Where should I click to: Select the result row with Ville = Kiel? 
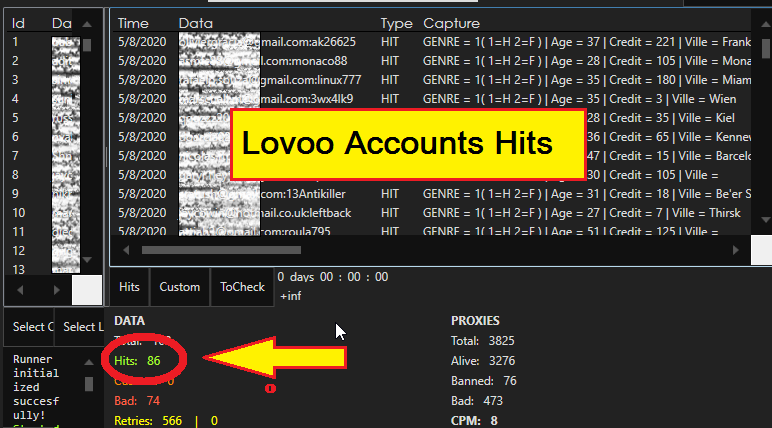(432, 118)
